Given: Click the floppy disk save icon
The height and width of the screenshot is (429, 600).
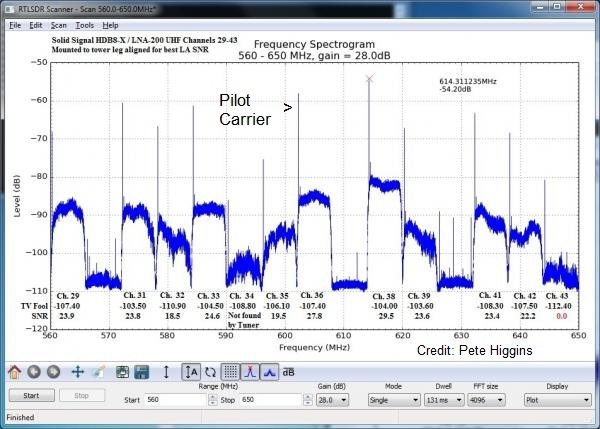Looking at the screenshot, I should click(142, 371).
